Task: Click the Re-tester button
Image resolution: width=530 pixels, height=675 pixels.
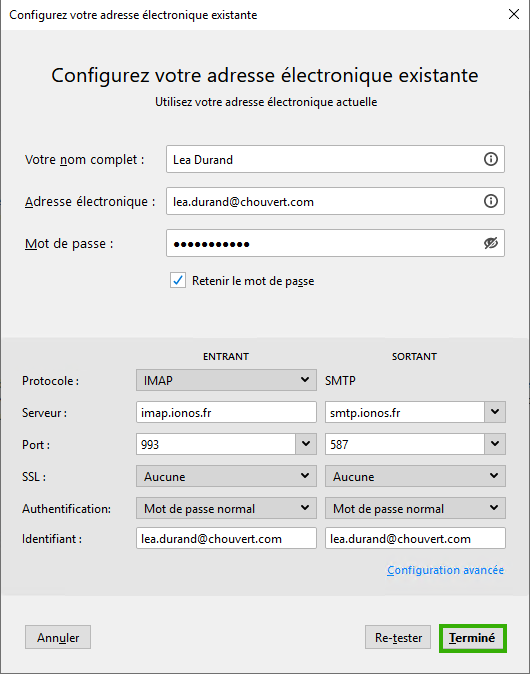Action: pyautogui.click(x=398, y=637)
